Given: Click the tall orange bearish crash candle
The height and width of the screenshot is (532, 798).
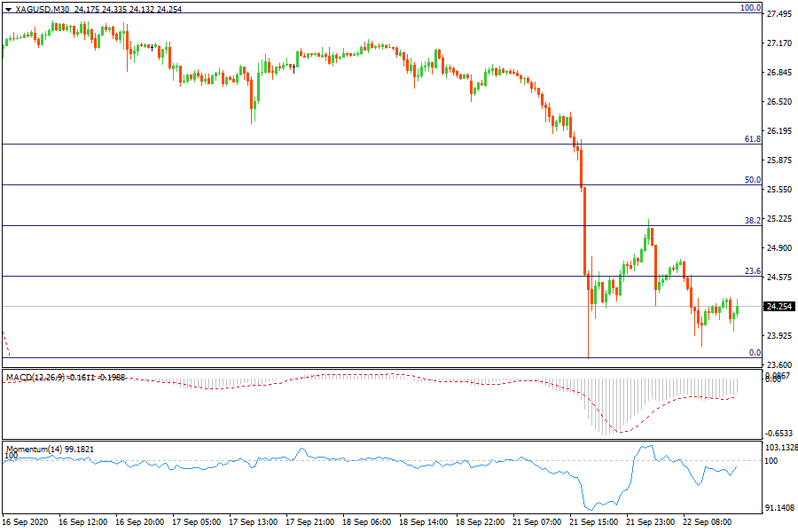Looking at the screenshot, I should pos(584,231).
